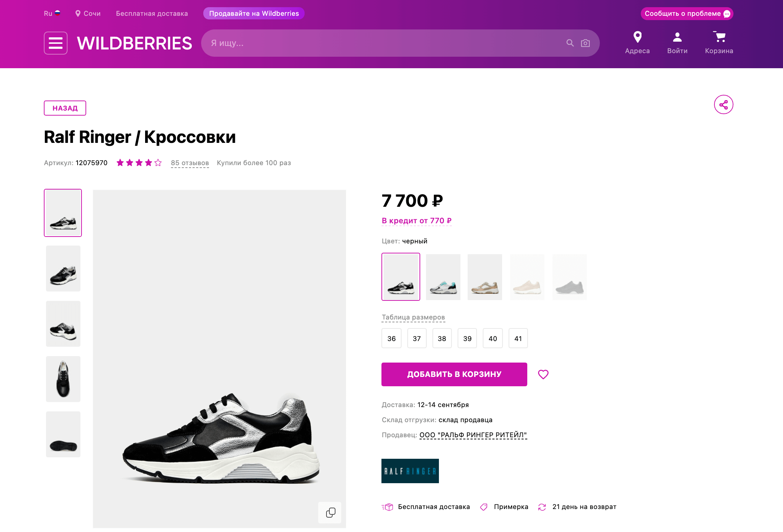Add sneakers to favorites with heart
The height and width of the screenshot is (532, 783).
pyautogui.click(x=543, y=374)
